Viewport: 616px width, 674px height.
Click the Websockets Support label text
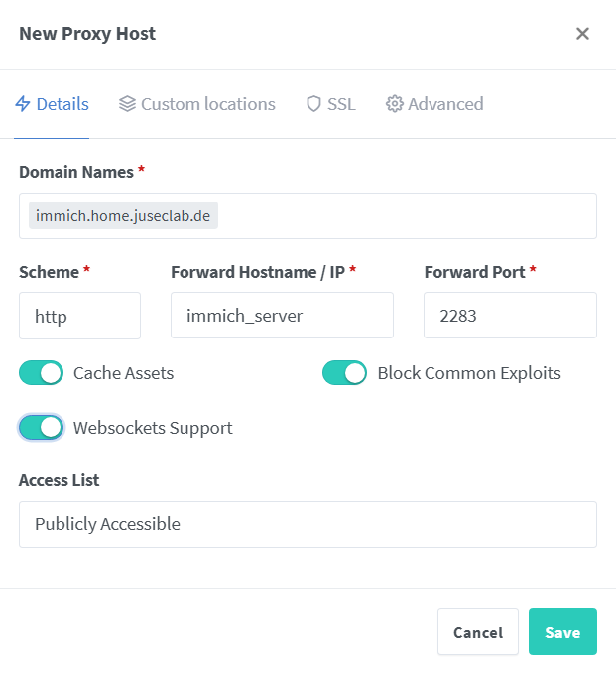(153, 428)
